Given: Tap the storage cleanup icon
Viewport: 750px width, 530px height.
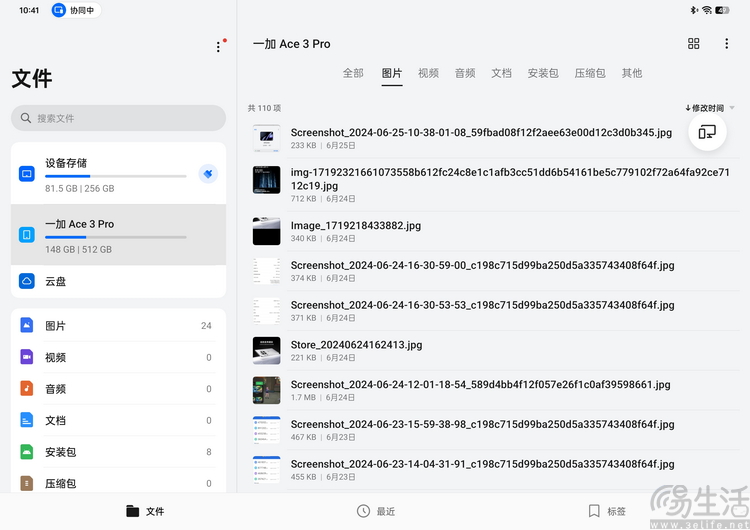Looking at the screenshot, I should (x=208, y=174).
